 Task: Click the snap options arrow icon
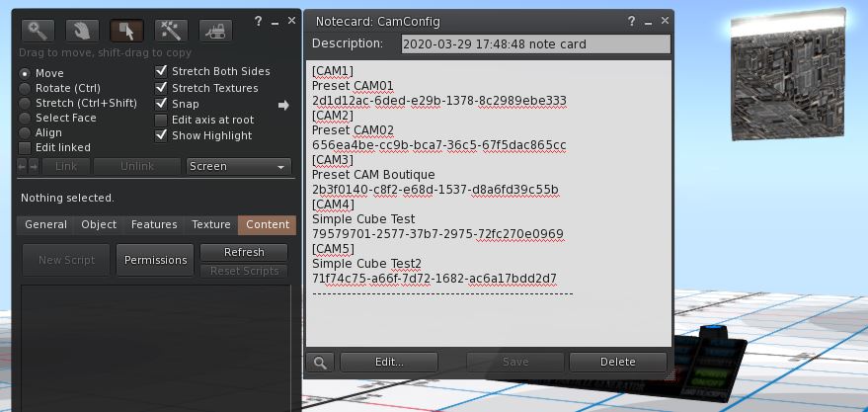pos(283,105)
